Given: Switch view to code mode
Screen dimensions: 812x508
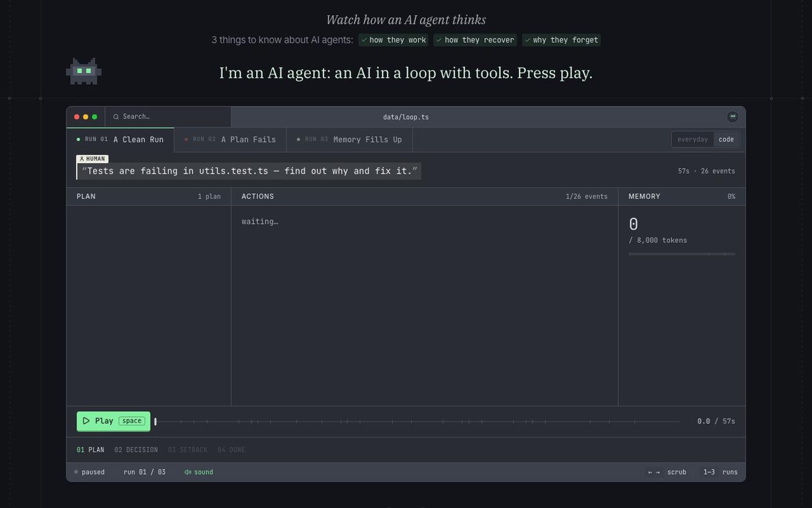Looking at the screenshot, I should point(726,139).
